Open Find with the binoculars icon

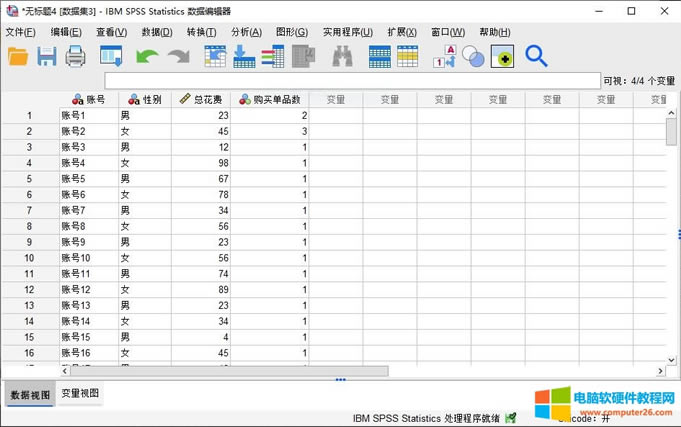(342, 57)
